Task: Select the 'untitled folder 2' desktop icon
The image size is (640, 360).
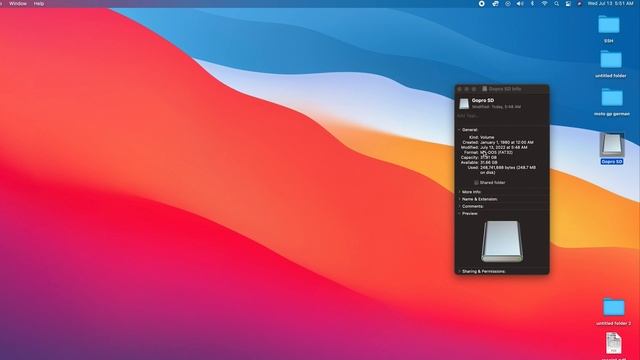Action: [613, 307]
